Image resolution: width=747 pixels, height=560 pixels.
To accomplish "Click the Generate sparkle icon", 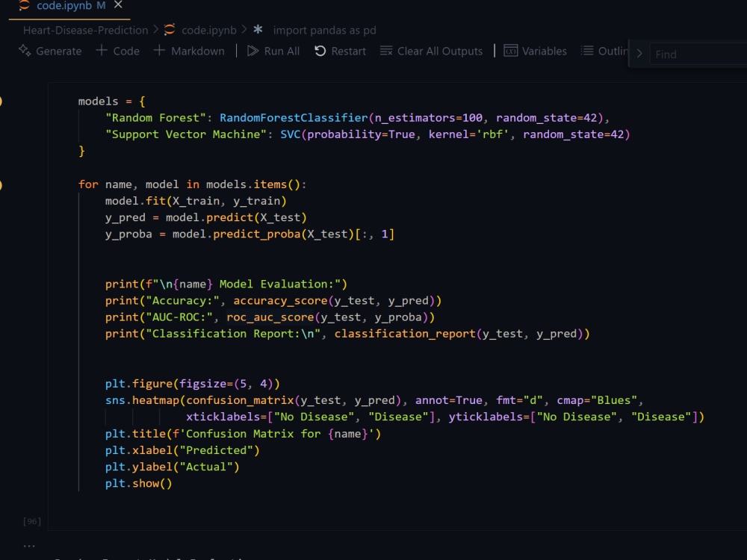I will [25, 50].
